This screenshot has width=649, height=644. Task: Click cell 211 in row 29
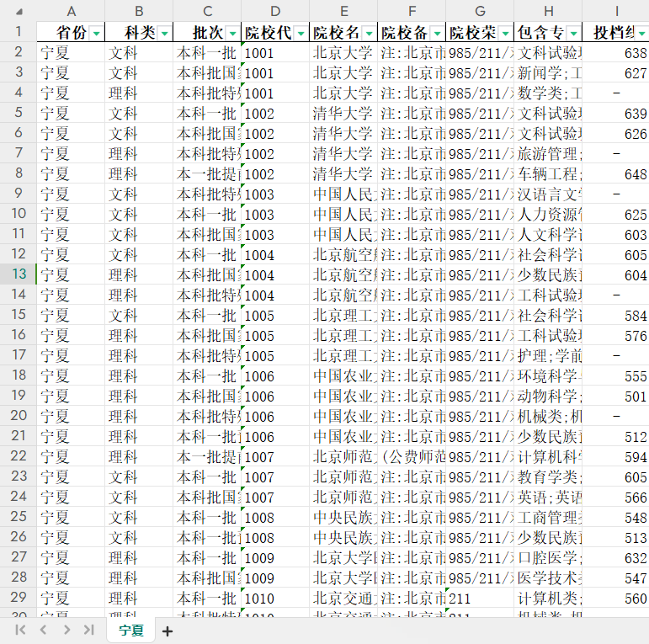click(480, 598)
